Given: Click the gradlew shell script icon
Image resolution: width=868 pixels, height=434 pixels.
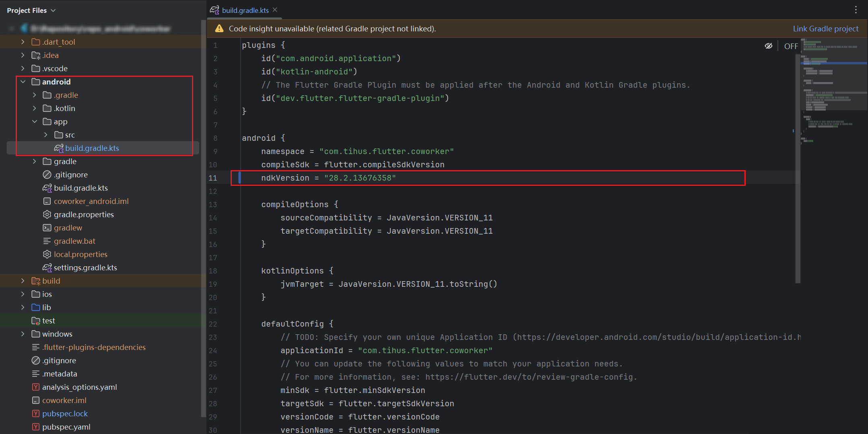Looking at the screenshot, I should (x=47, y=228).
